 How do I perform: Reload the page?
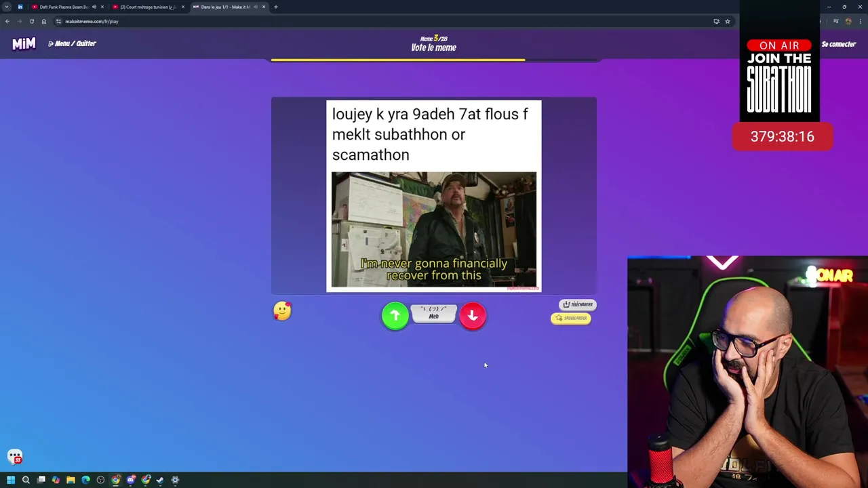(32, 21)
